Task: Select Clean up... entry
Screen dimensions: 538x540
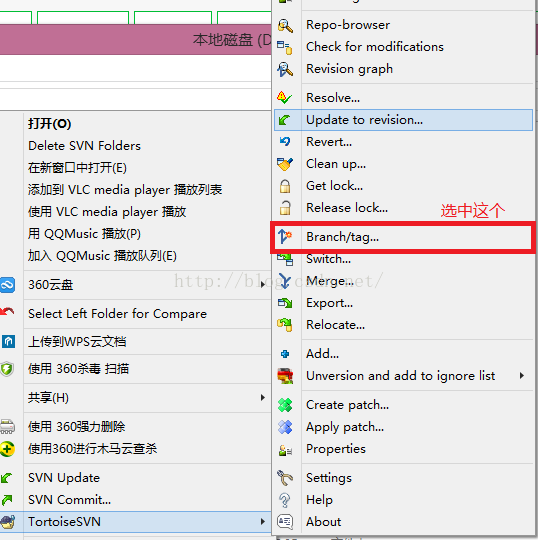Action: (336, 164)
